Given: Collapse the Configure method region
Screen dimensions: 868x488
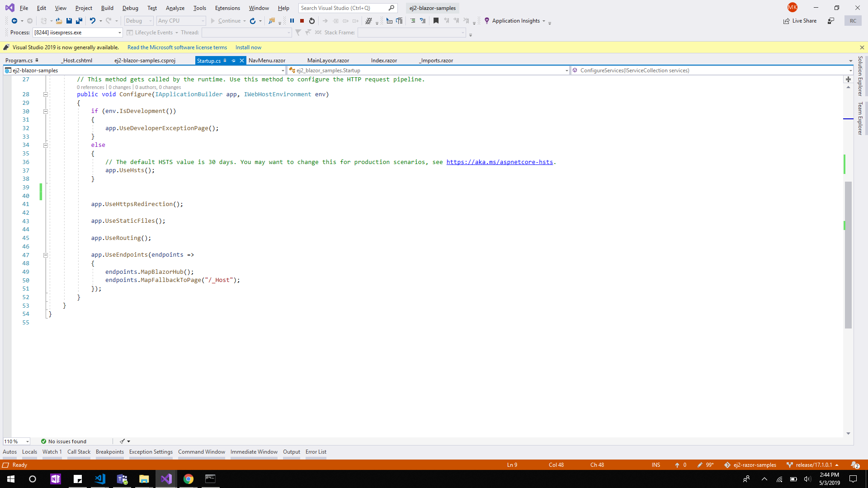Looking at the screenshot, I should click(x=46, y=94).
